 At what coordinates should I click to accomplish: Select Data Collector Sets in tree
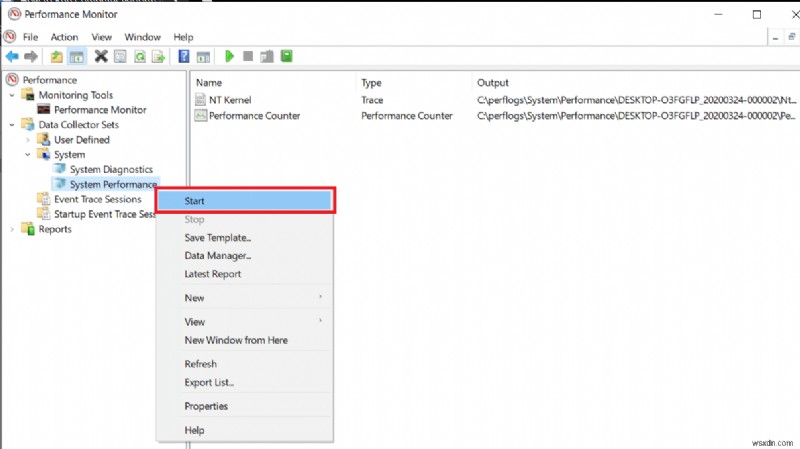tap(79, 124)
